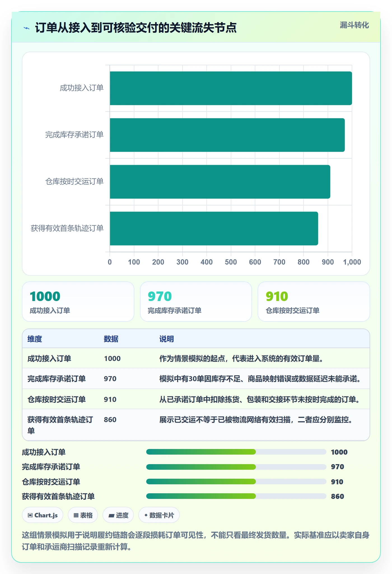The height and width of the screenshot is (574, 392).
Task: Click the 获得有效首条轨迹订单 chart axis label
Action: (67, 228)
